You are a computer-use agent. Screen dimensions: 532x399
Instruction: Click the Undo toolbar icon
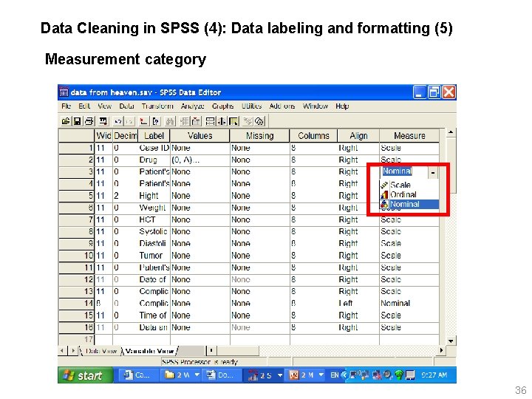(x=117, y=121)
